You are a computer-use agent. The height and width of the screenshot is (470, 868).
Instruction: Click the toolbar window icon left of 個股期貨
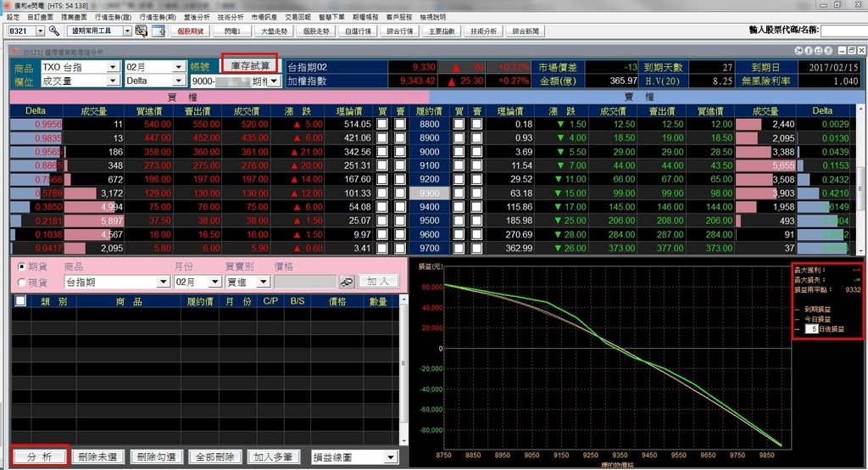[x=159, y=31]
